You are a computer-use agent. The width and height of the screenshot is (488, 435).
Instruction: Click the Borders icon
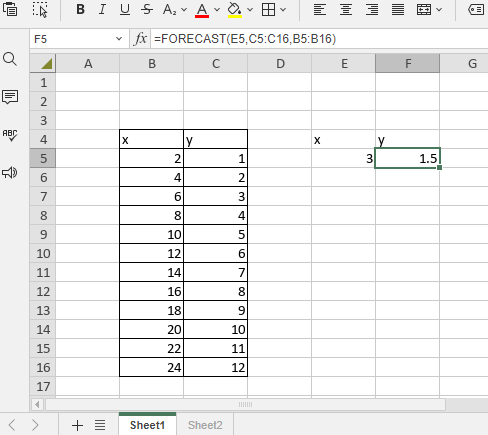click(x=268, y=10)
